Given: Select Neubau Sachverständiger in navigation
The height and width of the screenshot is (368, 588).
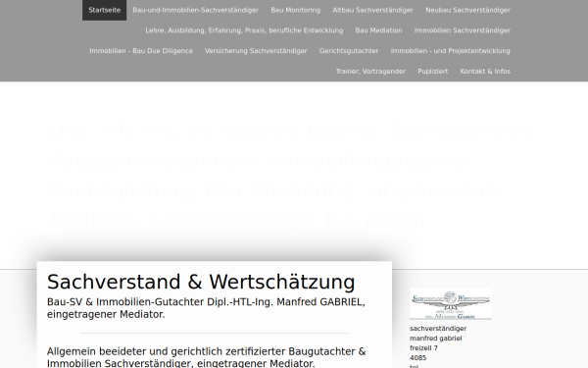Looking at the screenshot, I should point(467,10).
